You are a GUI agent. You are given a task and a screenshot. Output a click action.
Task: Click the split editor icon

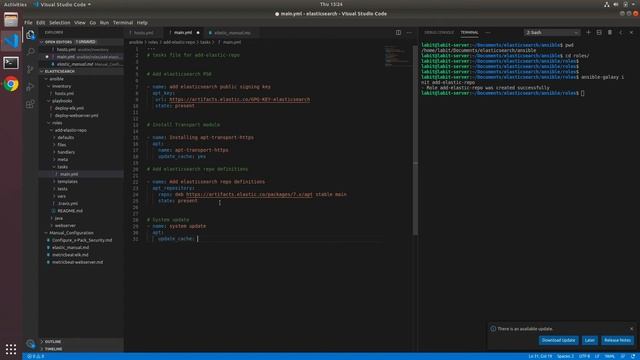(398, 33)
